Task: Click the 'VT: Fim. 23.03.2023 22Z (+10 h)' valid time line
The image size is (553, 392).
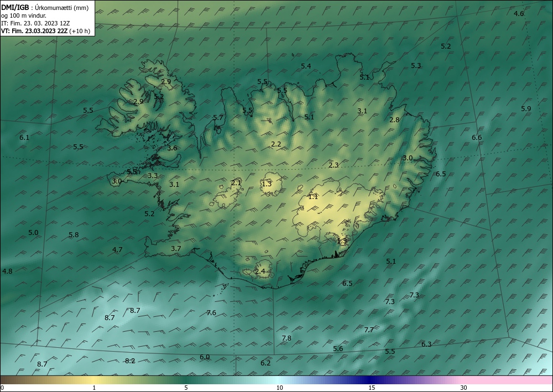Action: (x=45, y=31)
